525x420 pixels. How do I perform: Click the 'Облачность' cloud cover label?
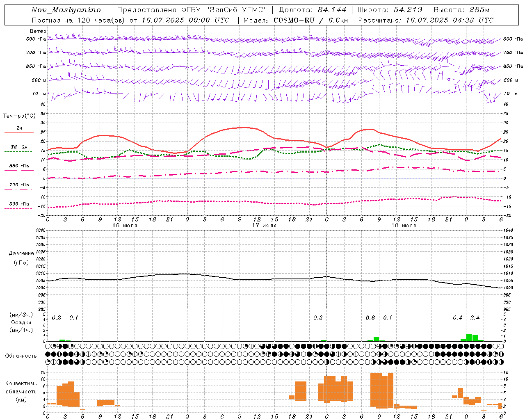[21, 356]
